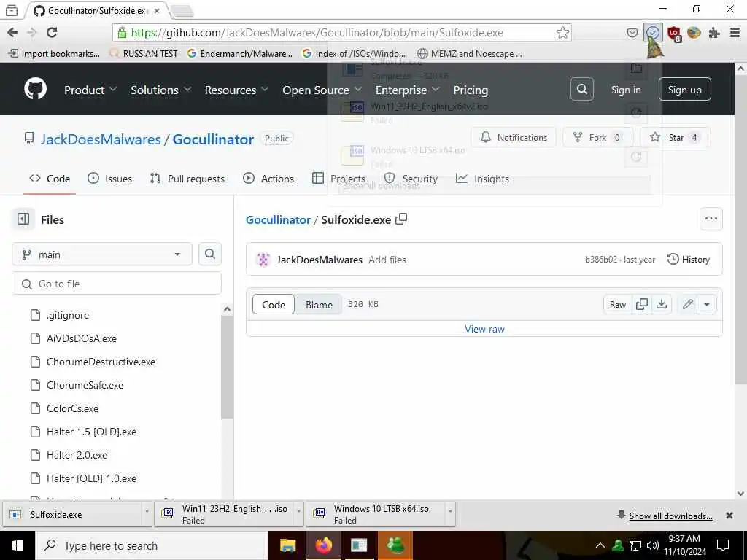Open the Pull requests tab
The image size is (747, 560).
point(187,179)
